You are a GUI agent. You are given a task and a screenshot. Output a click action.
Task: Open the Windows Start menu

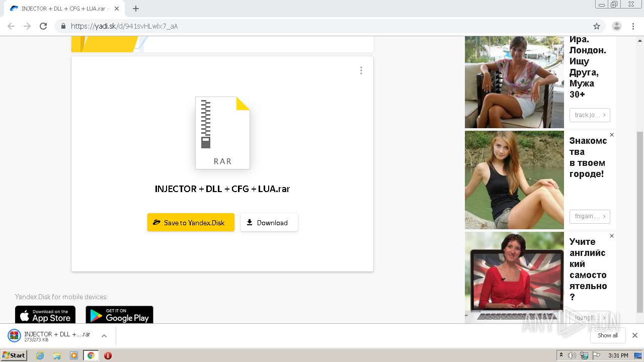point(14,355)
